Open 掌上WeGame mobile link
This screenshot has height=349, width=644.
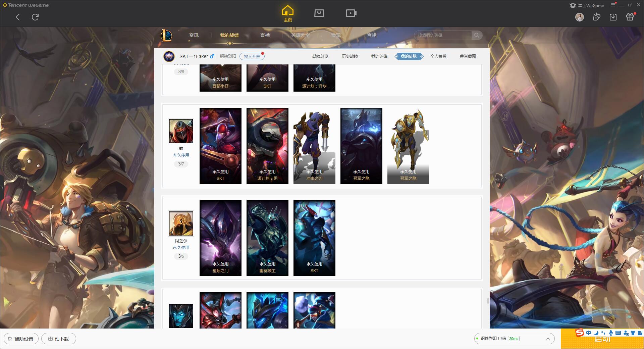click(x=587, y=5)
